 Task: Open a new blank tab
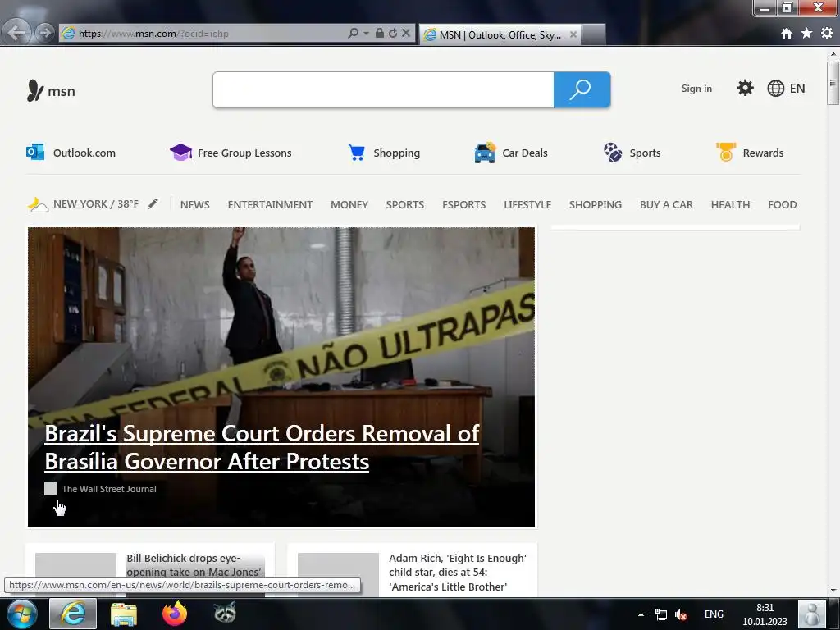coord(594,34)
